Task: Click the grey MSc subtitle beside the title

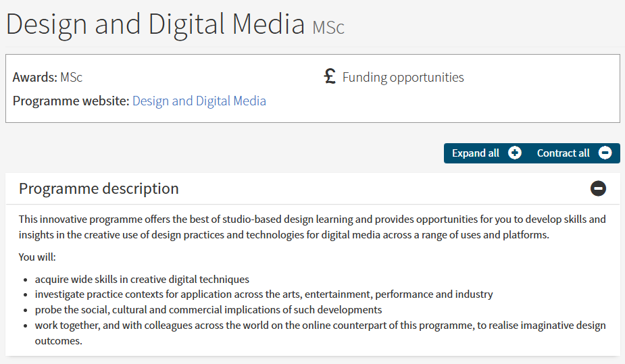Action: (x=328, y=28)
